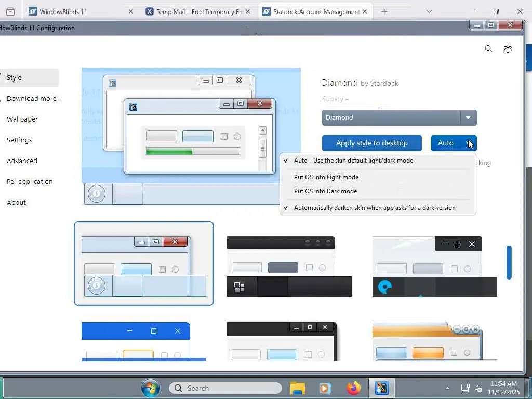Click Apply style to desktop
This screenshot has width=532, height=399.
pyautogui.click(x=371, y=143)
